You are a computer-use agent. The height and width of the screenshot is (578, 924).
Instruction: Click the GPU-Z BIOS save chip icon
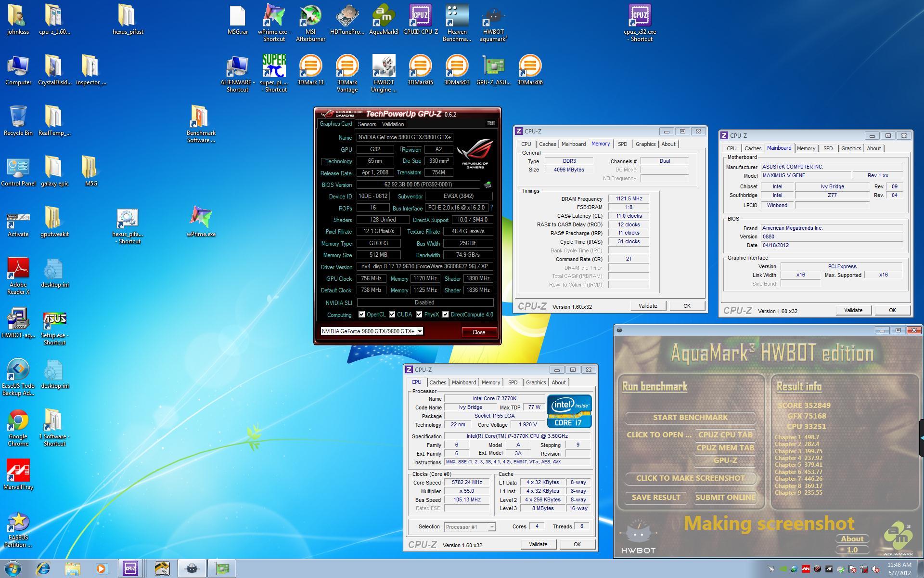pos(488,184)
